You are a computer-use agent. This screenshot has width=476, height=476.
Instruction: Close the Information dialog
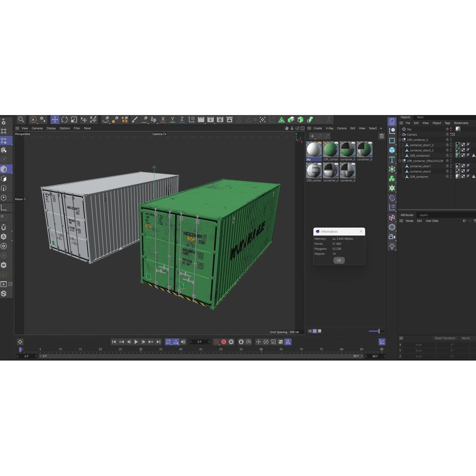(361, 231)
